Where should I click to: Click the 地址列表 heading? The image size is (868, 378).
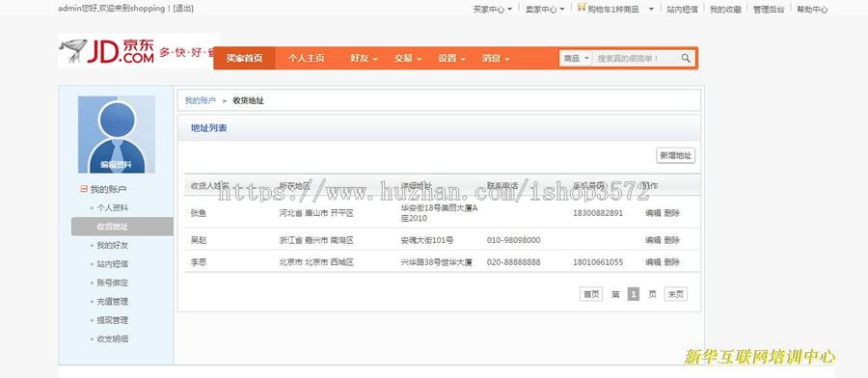208,128
